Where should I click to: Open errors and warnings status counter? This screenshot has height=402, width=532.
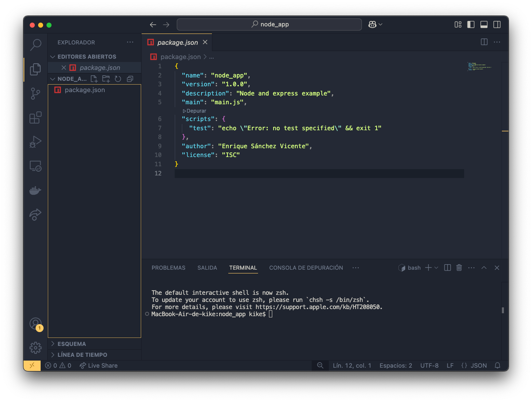(58, 366)
